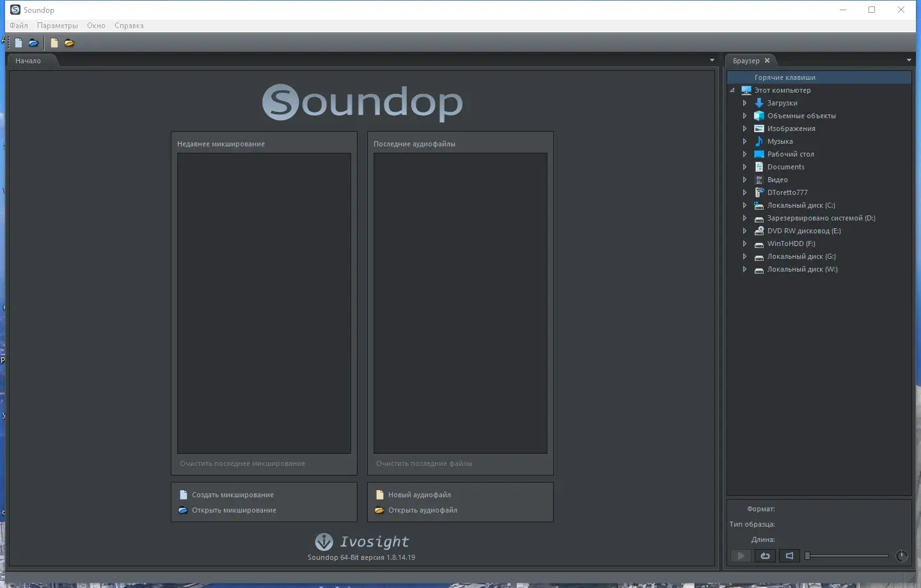The width and height of the screenshot is (921, 588).
Task: Open the Справка menu
Action: (x=129, y=26)
